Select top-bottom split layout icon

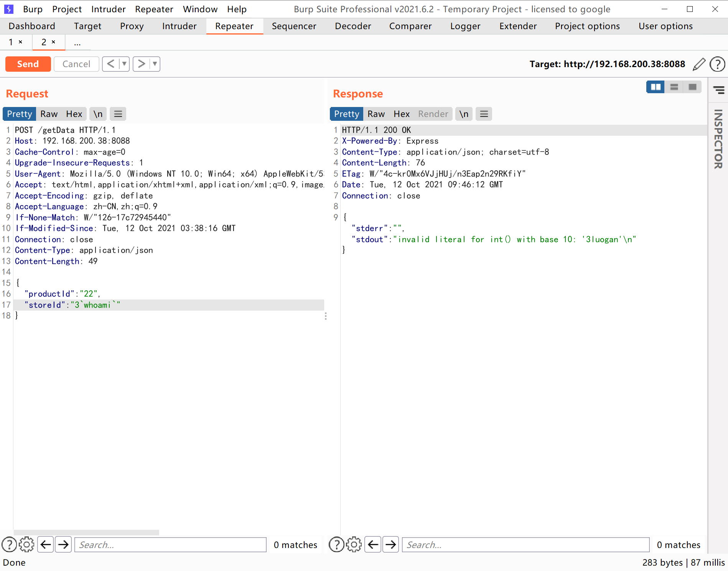click(674, 87)
